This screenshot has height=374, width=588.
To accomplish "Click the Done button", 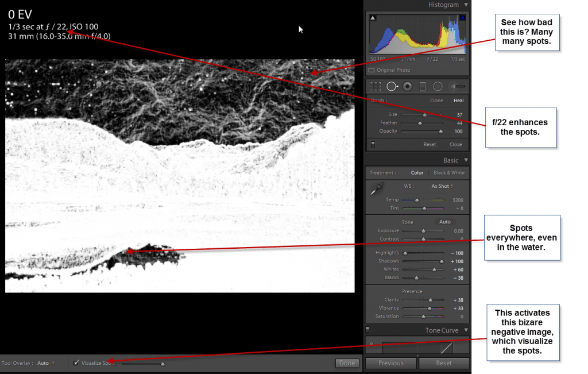I will point(347,363).
